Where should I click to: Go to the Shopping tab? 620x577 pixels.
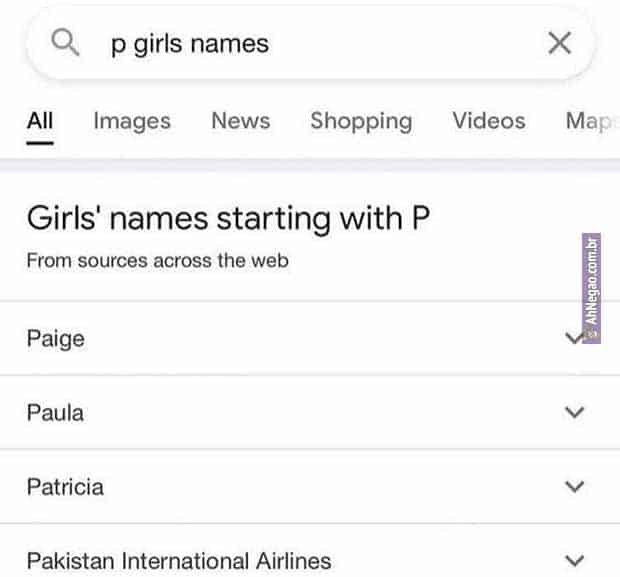tap(361, 121)
